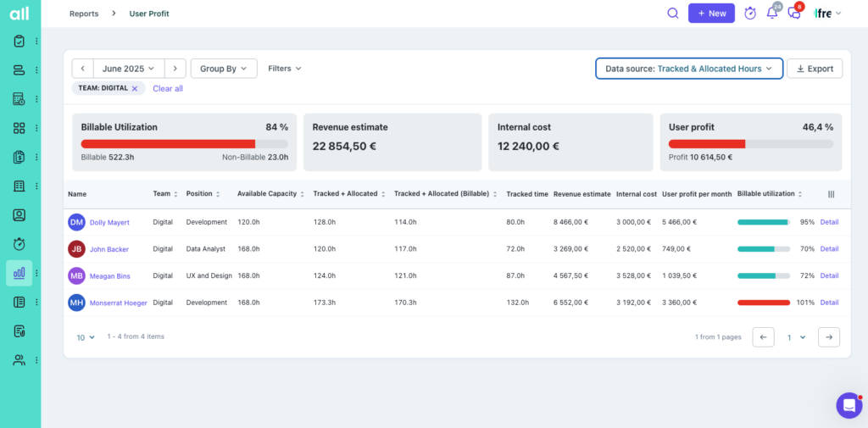The width and height of the screenshot is (868, 428).
Task: Open the column settings icon in table header
Action: point(832,194)
